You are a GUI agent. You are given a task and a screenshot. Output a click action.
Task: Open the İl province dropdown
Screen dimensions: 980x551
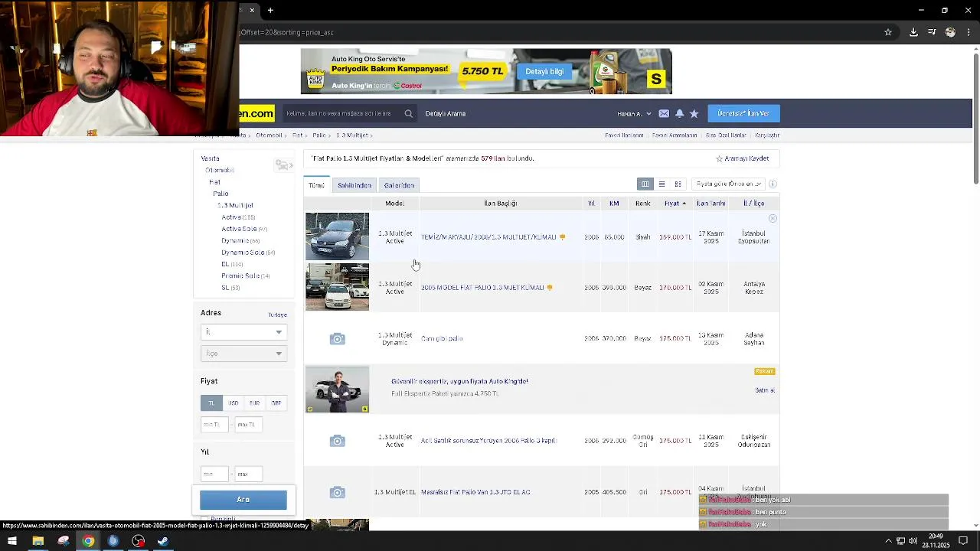coord(243,331)
